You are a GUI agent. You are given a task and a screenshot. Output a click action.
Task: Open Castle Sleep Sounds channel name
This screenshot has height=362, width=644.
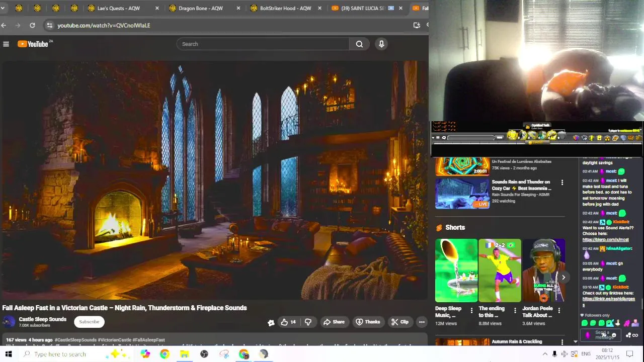[42, 319]
